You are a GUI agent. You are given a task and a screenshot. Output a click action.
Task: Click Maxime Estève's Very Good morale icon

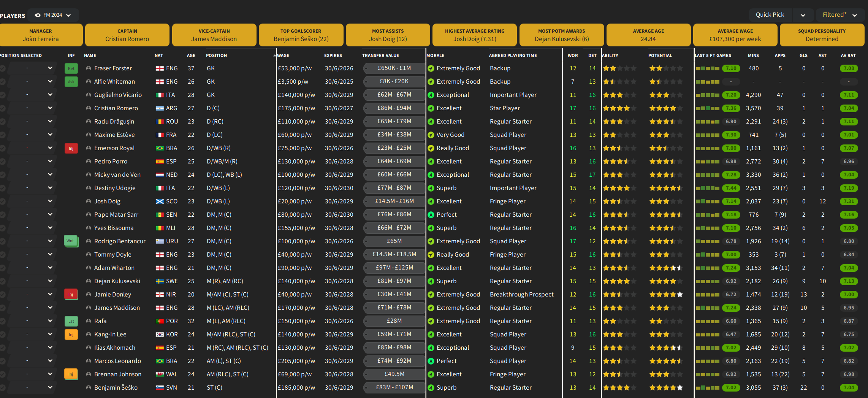(431, 135)
